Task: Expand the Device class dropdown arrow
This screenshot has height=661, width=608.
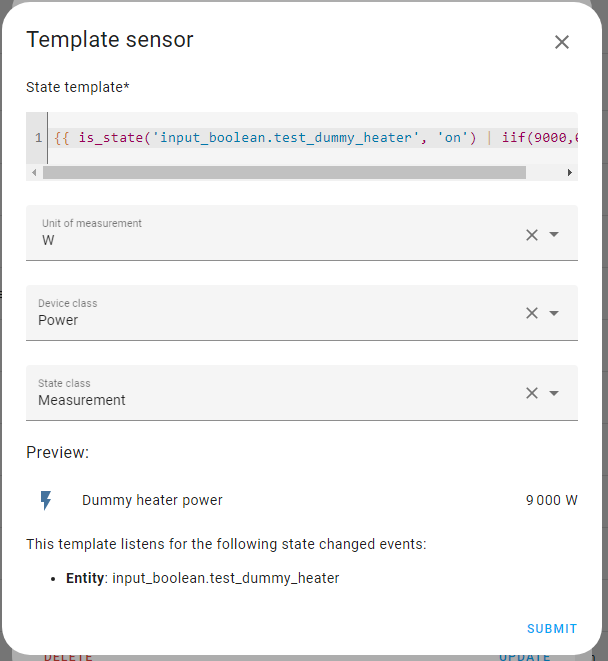Action: [x=555, y=313]
